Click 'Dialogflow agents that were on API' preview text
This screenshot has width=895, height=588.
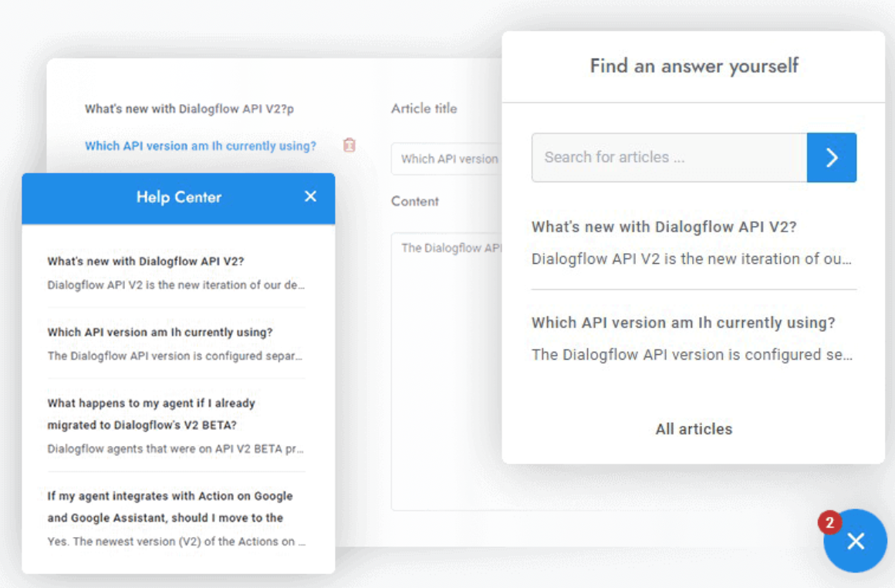point(175,448)
